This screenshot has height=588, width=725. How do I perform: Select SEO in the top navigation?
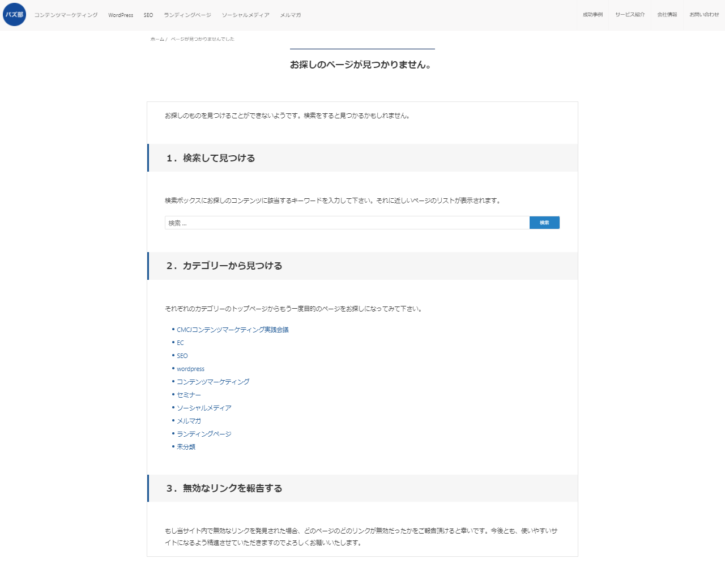coord(148,15)
